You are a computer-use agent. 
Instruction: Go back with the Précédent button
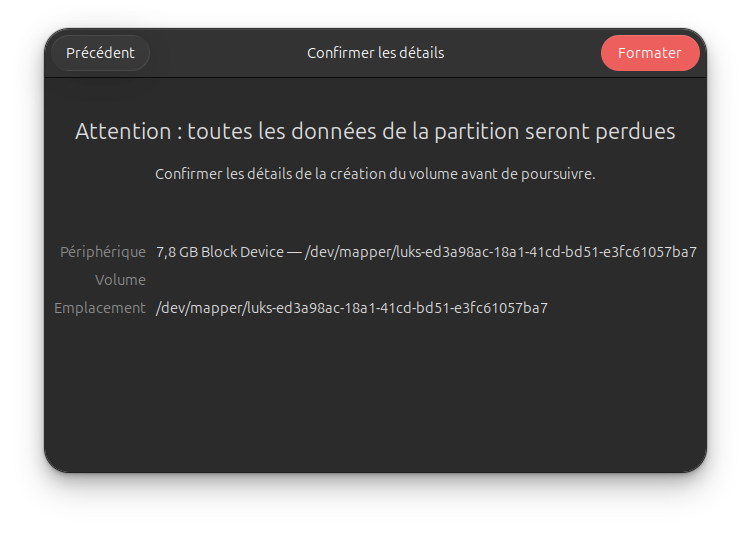pyautogui.click(x=101, y=53)
